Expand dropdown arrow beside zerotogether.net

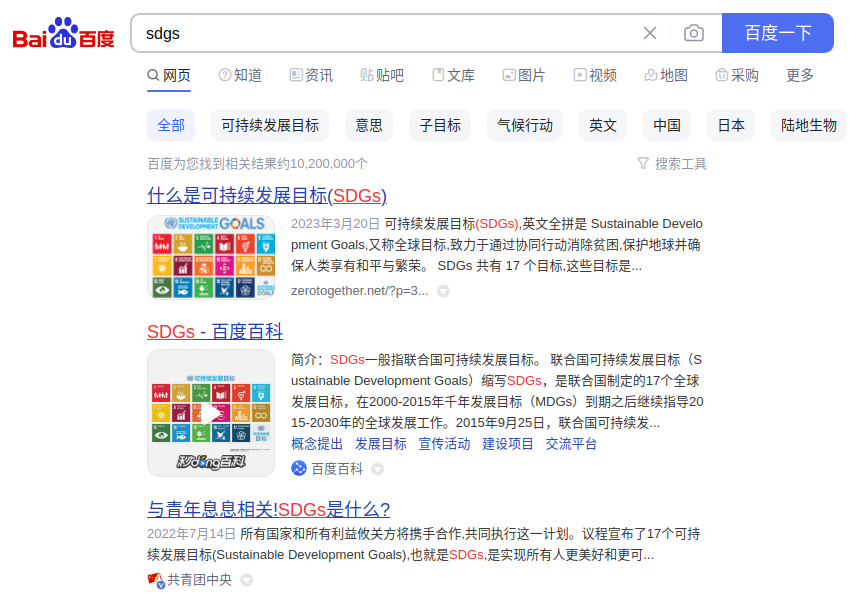coord(443,291)
